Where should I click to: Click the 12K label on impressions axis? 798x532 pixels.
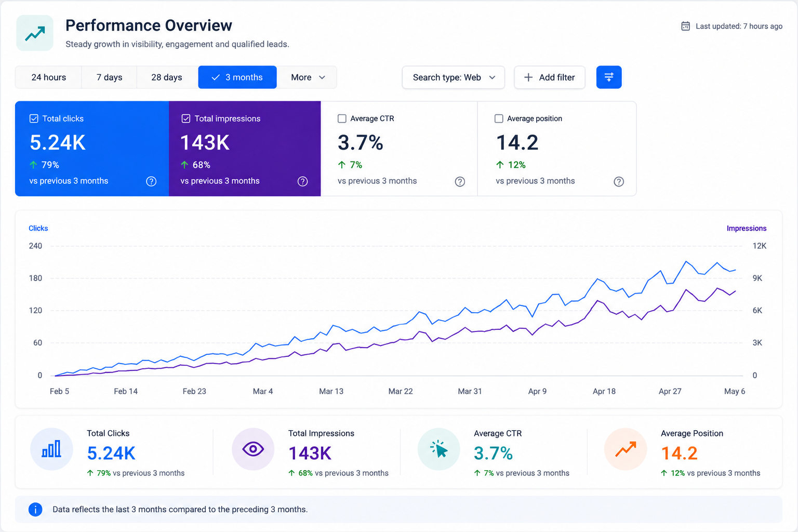[x=760, y=246]
